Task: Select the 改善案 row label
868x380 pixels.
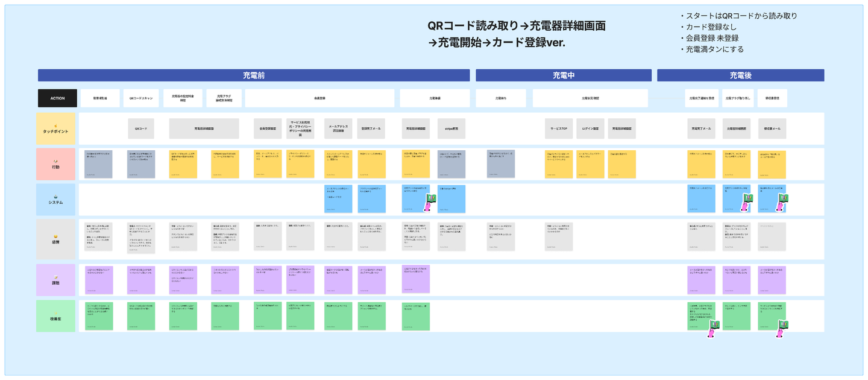Action: click(55, 315)
